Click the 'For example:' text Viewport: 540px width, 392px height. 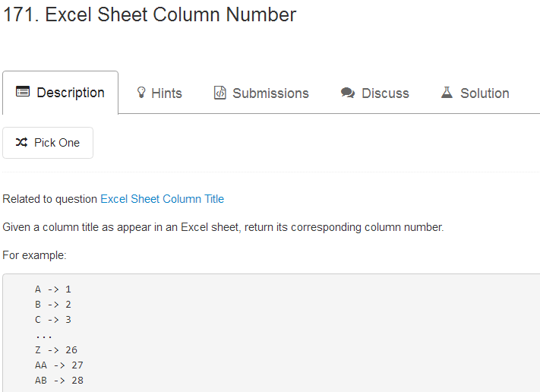[x=34, y=255]
